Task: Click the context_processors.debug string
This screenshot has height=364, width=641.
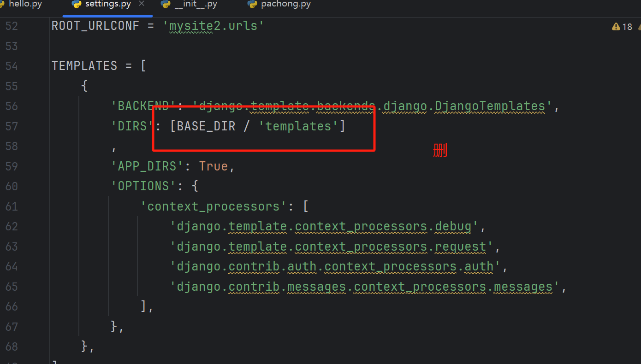Action: [x=324, y=226]
